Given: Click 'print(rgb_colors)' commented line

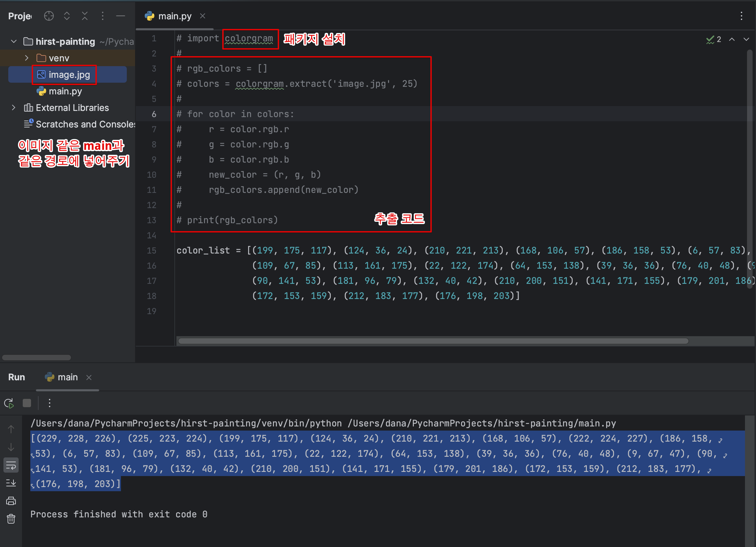Looking at the screenshot, I should pyautogui.click(x=227, y=220).
